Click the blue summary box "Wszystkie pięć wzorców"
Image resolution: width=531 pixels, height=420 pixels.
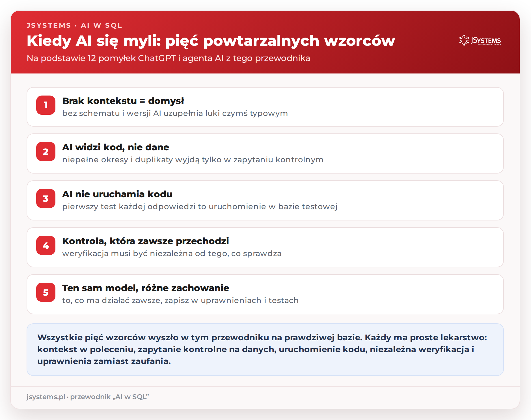click(x=265, y=350)
